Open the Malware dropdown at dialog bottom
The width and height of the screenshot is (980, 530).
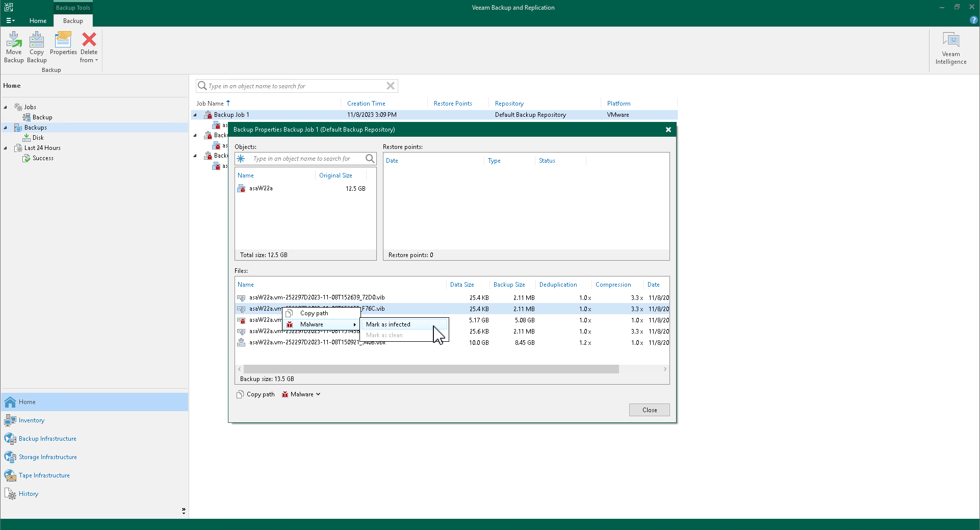301,394
